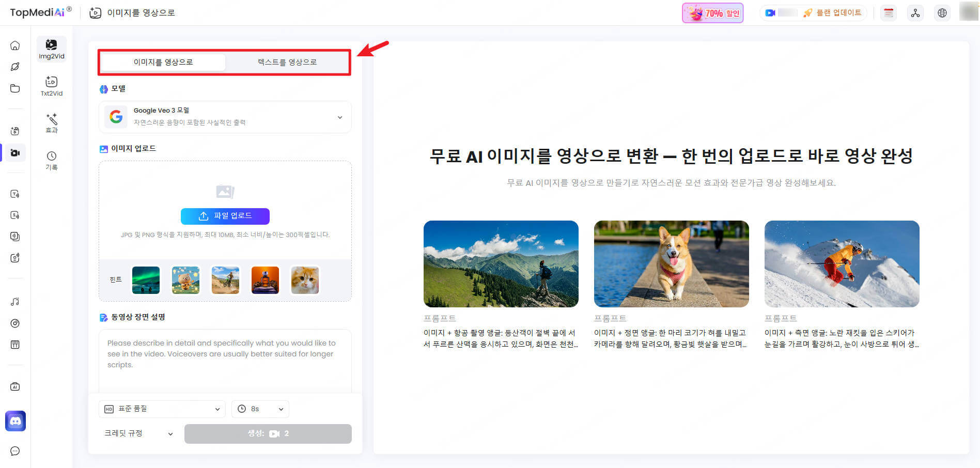Image resolution: width=980 pixels, height=468 pixels.
Task: Click the video scene description text field
Action: click(x=225, y=361)
